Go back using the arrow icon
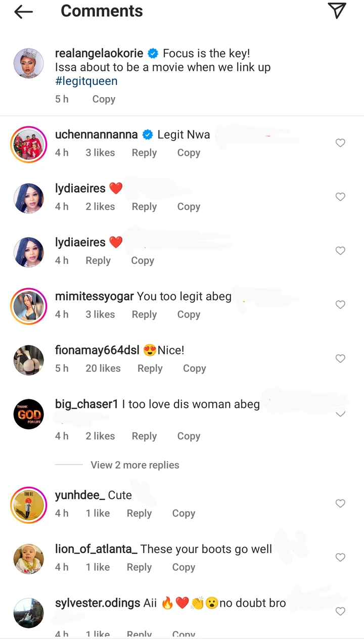 [x=23, y=12]
